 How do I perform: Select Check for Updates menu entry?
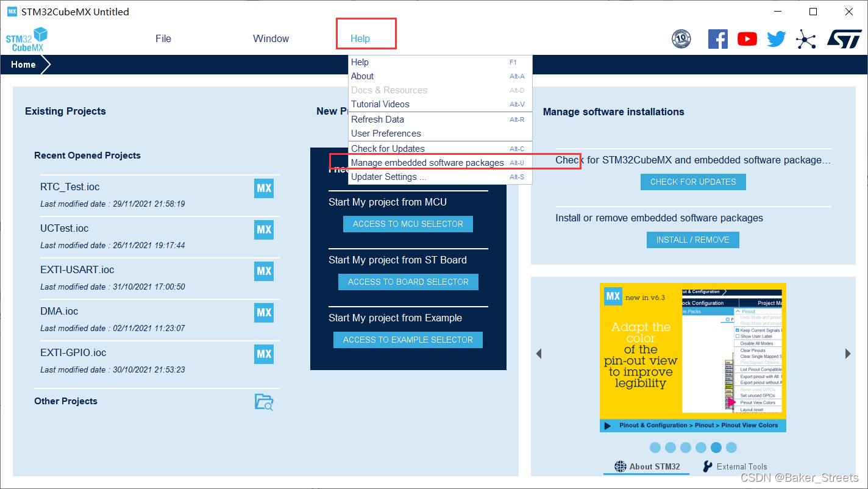(440, 149)
